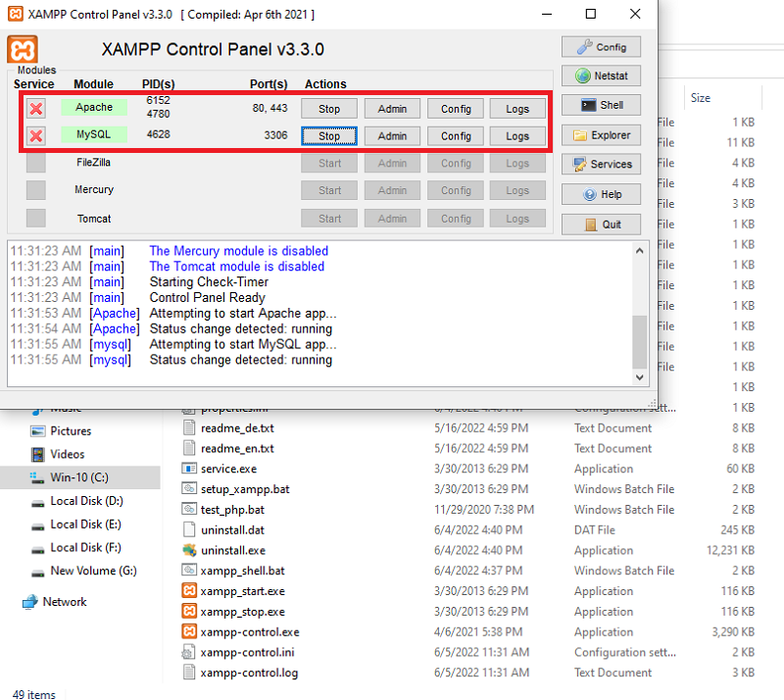The image size is (784, 700).
Task: Open the Apache Logs menu
Action: (517, 109)
